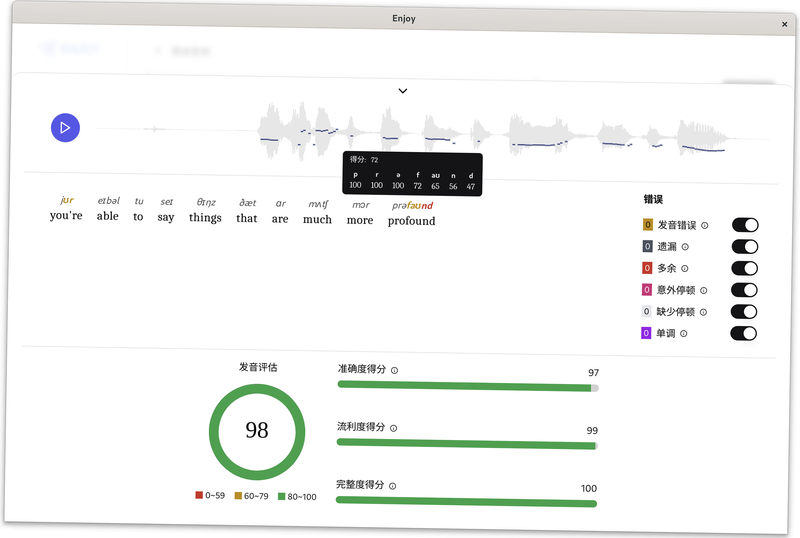Screen dimensions: 800x538
Task: Open info icon next to 意外停顿
Action: coord(704,290)
